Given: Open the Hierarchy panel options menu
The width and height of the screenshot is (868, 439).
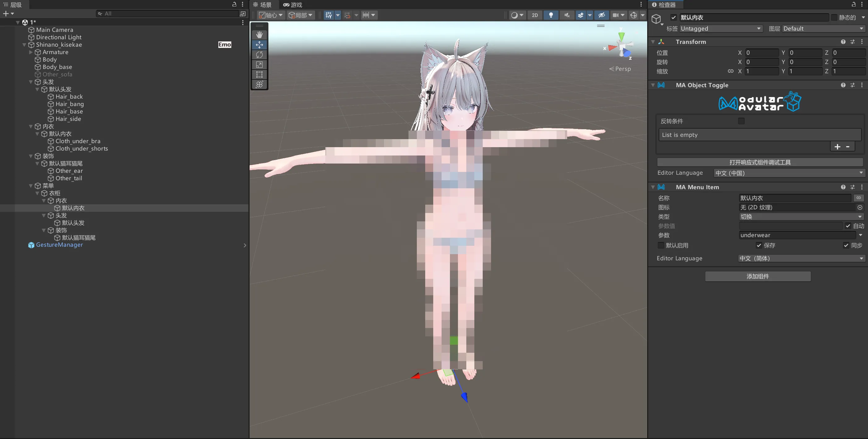Looking at the screenshot, I should [x=243, y=4].
